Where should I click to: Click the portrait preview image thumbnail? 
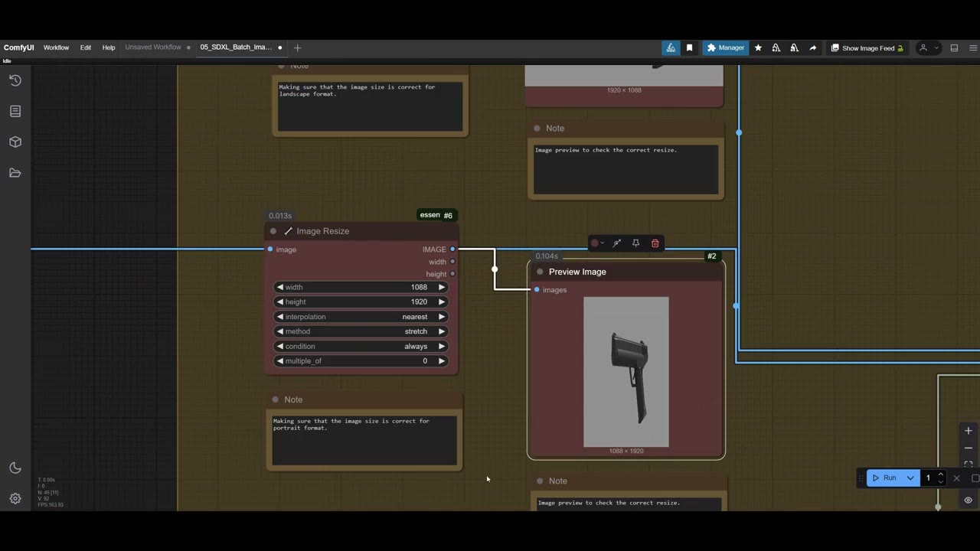click(626, 372)
